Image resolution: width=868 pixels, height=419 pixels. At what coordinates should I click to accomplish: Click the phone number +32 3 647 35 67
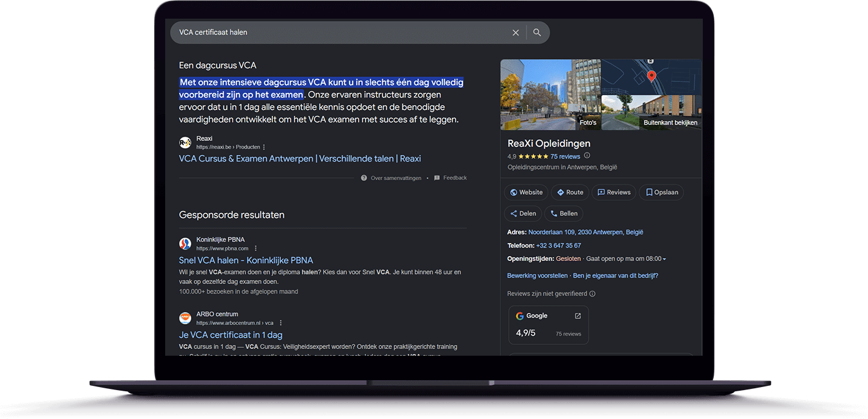pos(559,245)
